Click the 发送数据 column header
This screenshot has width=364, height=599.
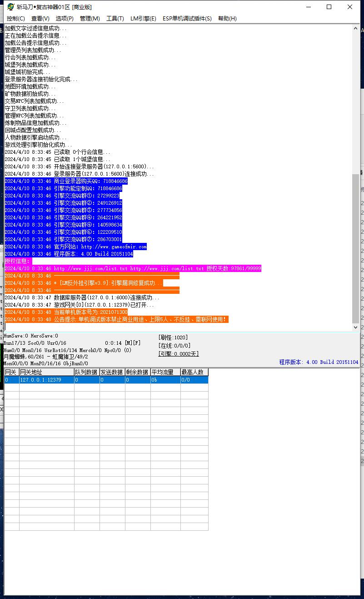click(x=112, y=372)
